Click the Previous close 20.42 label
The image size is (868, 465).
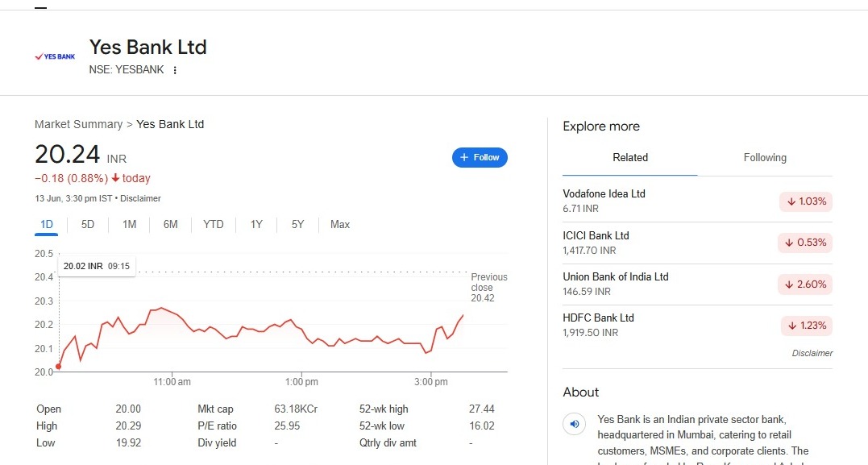pos(488,288)
